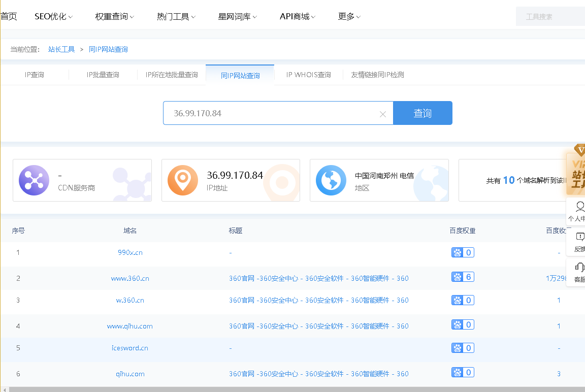The image size is (585, 392).
Task: Open customer service headset icon
Action: click(x=580, y=267)
